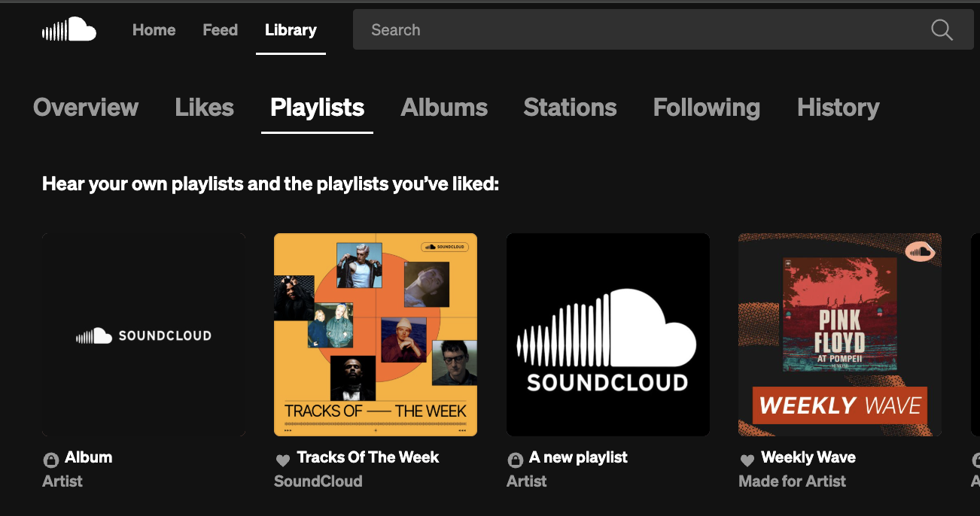Click the SoundCloud badge on Weekly Wave cover
Screen dimensions: 980x516
pos(920,252)
